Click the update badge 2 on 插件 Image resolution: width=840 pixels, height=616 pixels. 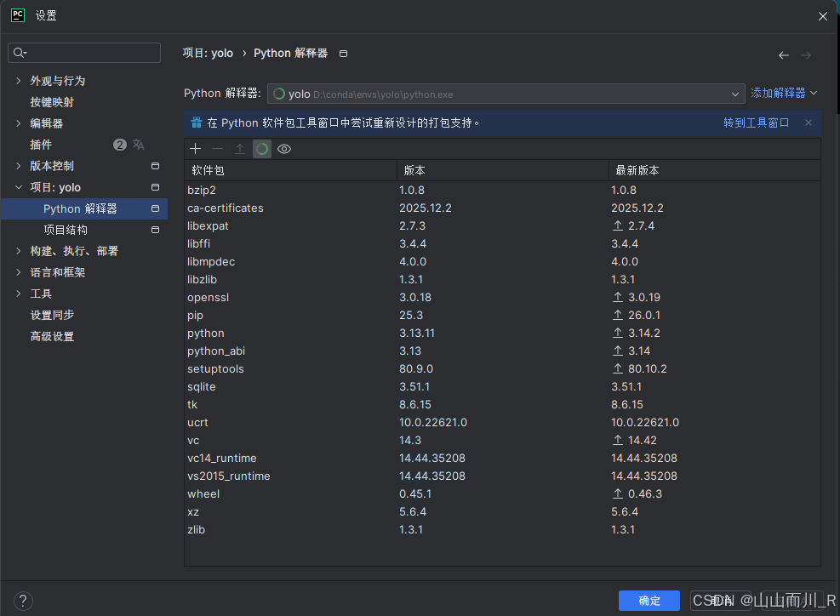point(119,145)
